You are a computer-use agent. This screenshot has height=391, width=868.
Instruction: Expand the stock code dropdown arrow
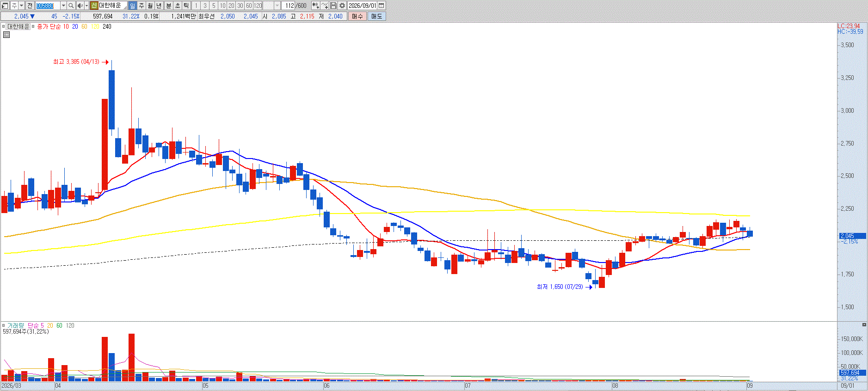63,6
